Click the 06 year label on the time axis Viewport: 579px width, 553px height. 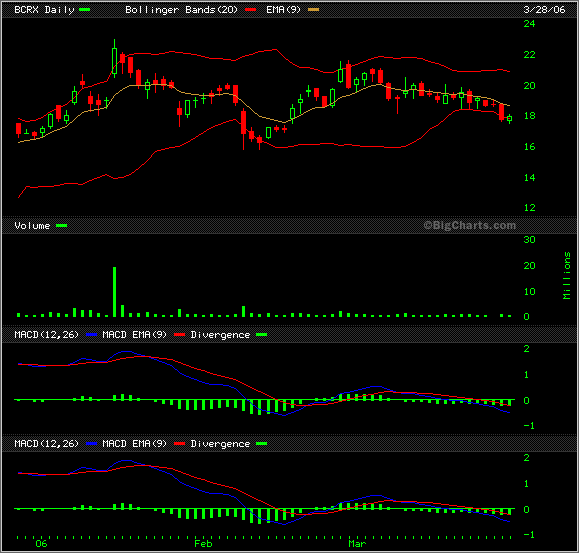(41, 544)
